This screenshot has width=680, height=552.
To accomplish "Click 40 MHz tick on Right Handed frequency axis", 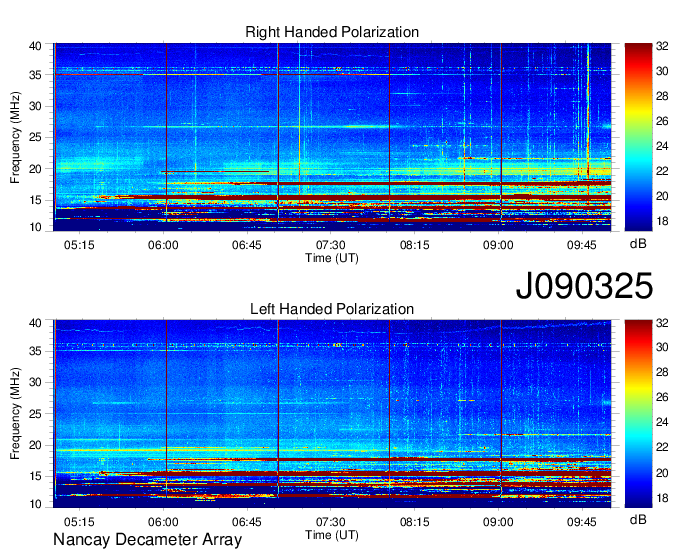I will pos(35,46).
